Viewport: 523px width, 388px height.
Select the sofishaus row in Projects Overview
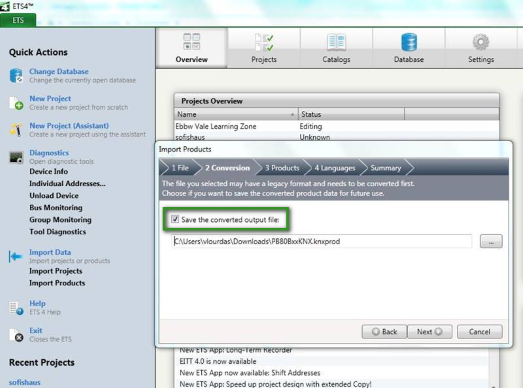click(337, 137)
